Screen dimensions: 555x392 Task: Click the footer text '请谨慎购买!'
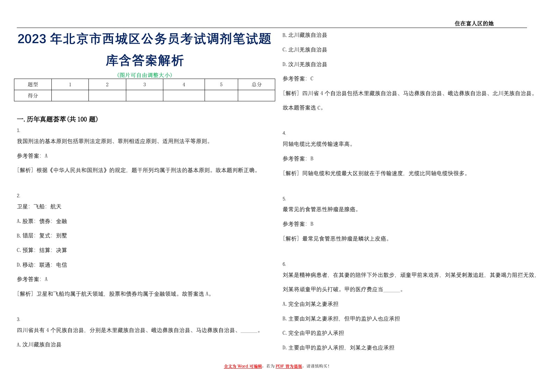tap(318, 366)
